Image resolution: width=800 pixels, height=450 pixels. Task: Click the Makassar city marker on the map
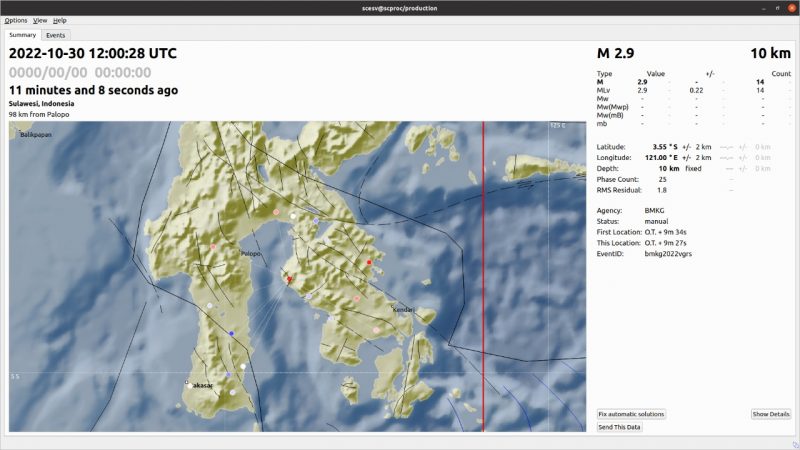tap(187, 383)
